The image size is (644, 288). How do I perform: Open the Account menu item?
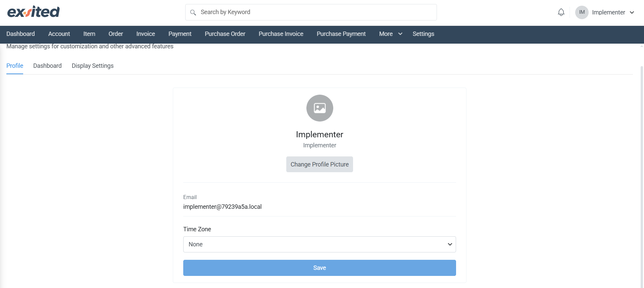tap(59, 34)
